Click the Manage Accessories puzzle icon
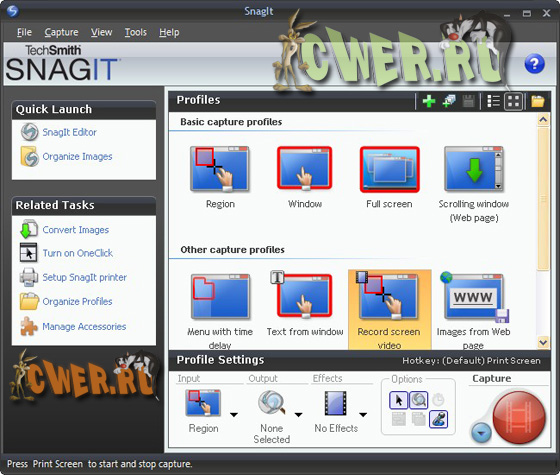This screenshot has width=560, height=475. pos(29,326)
